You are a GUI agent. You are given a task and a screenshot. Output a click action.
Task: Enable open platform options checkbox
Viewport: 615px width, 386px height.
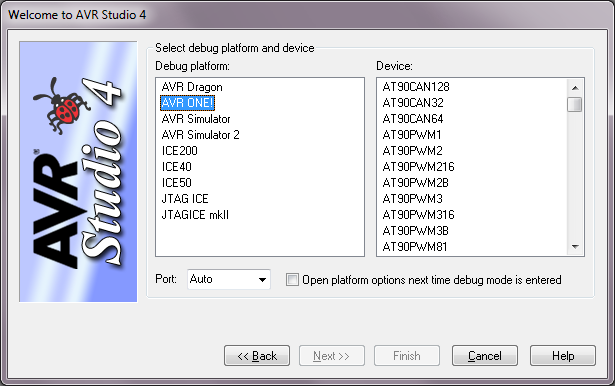point(292,280)
